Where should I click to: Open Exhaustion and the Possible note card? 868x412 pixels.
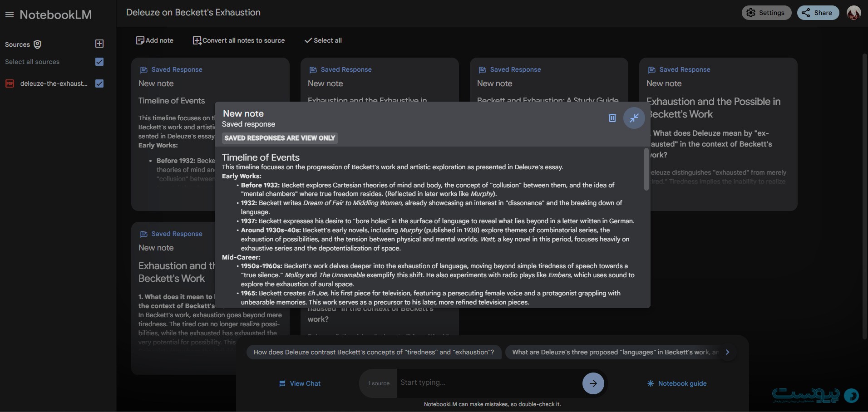click(718, 134)
